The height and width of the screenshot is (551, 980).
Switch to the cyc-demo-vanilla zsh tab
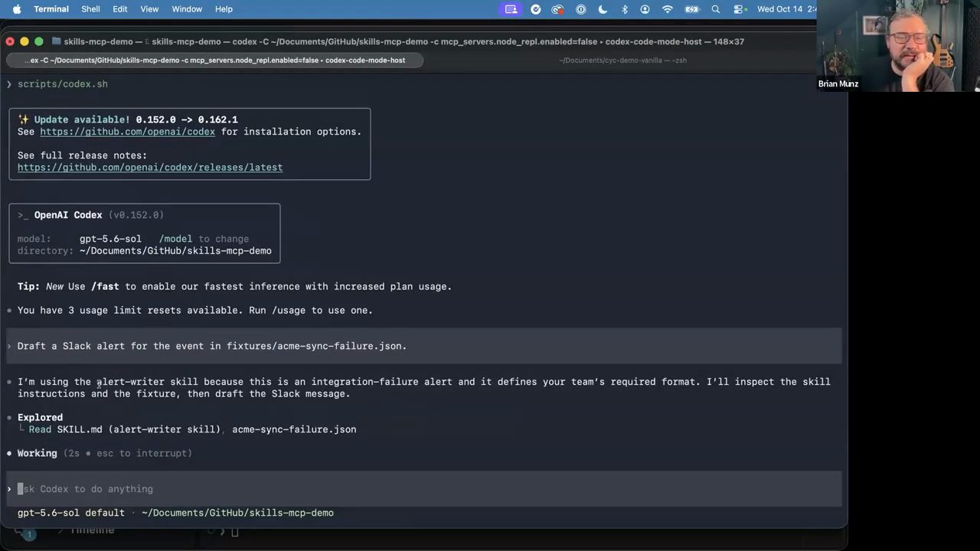pyautogui.click(x=622, y=60)
